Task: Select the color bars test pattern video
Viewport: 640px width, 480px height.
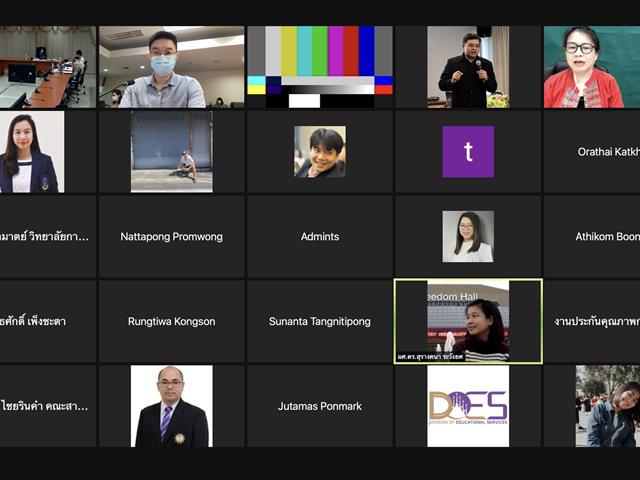Action: pos(320,67)
